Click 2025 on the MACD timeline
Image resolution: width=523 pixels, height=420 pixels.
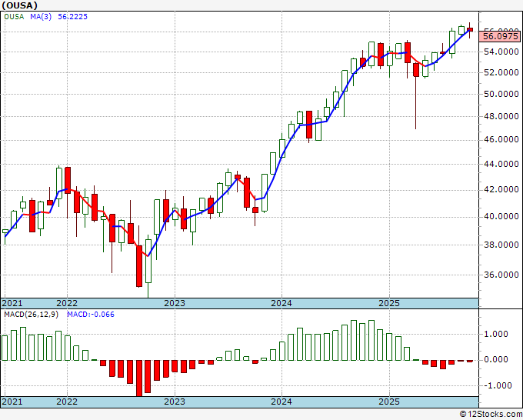coord(389,402)
